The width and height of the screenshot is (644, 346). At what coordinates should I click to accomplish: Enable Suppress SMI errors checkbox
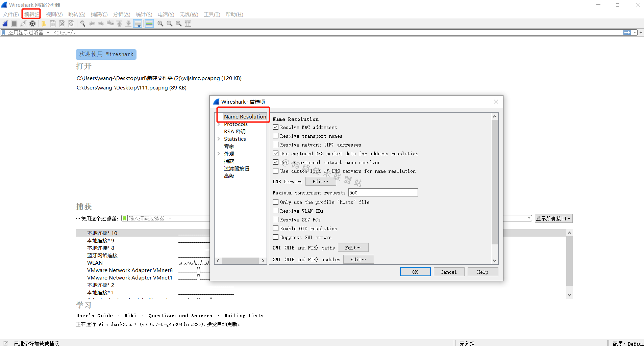click(x=276, y=237)
